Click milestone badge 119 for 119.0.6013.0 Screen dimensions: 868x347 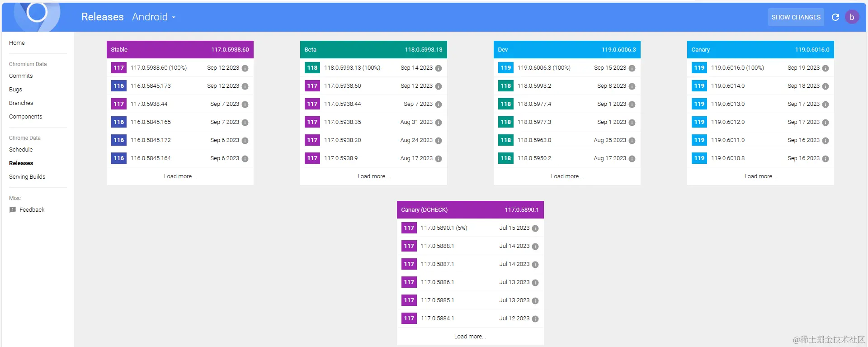tap(699, 104)
